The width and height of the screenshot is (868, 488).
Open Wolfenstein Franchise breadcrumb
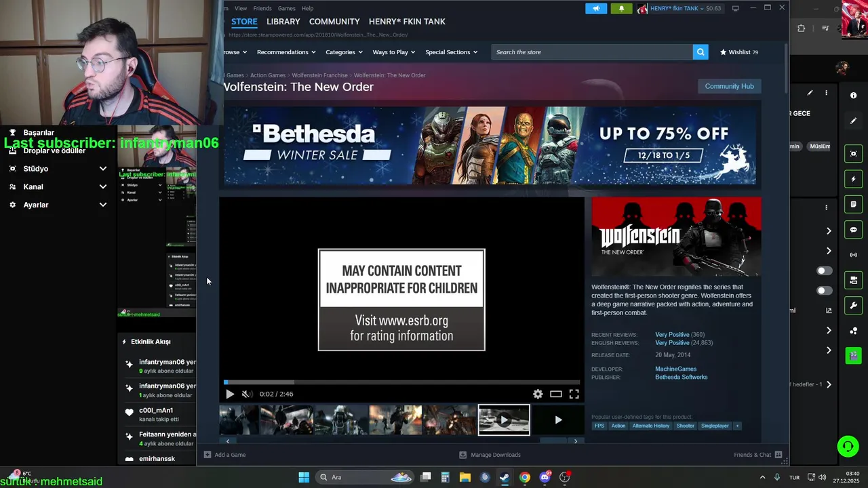[x=319, y=75]
